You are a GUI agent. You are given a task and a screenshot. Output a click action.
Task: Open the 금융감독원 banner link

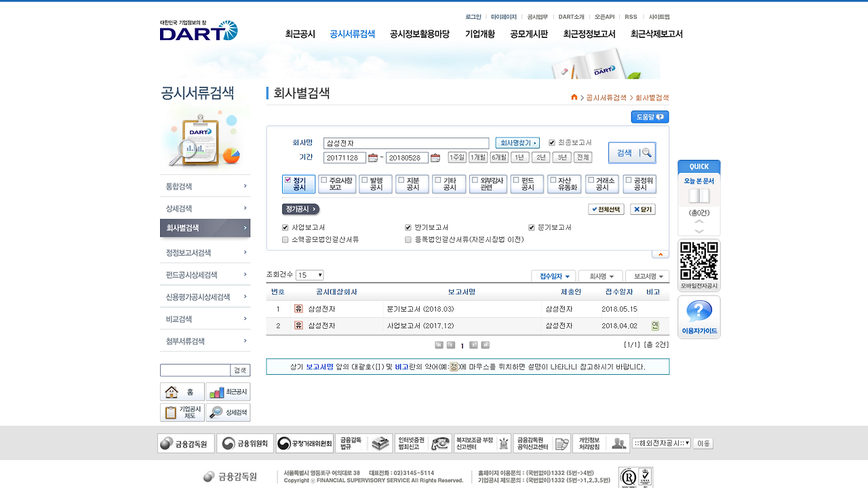(186, 443)
